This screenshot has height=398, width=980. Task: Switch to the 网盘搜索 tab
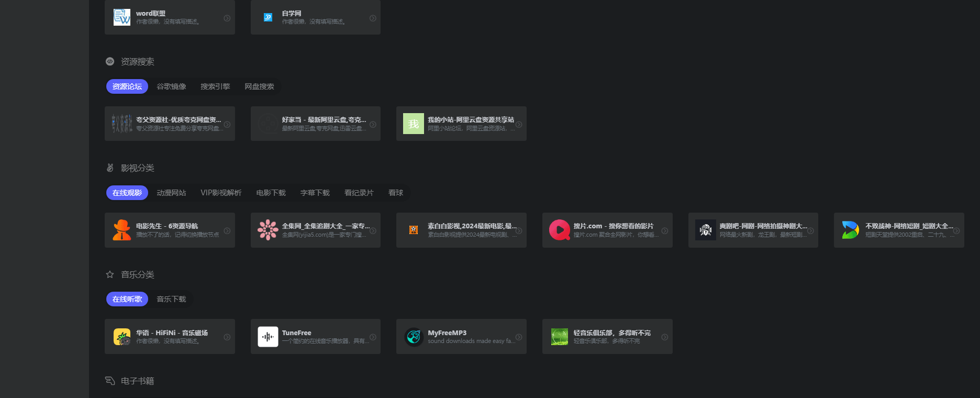259,86
